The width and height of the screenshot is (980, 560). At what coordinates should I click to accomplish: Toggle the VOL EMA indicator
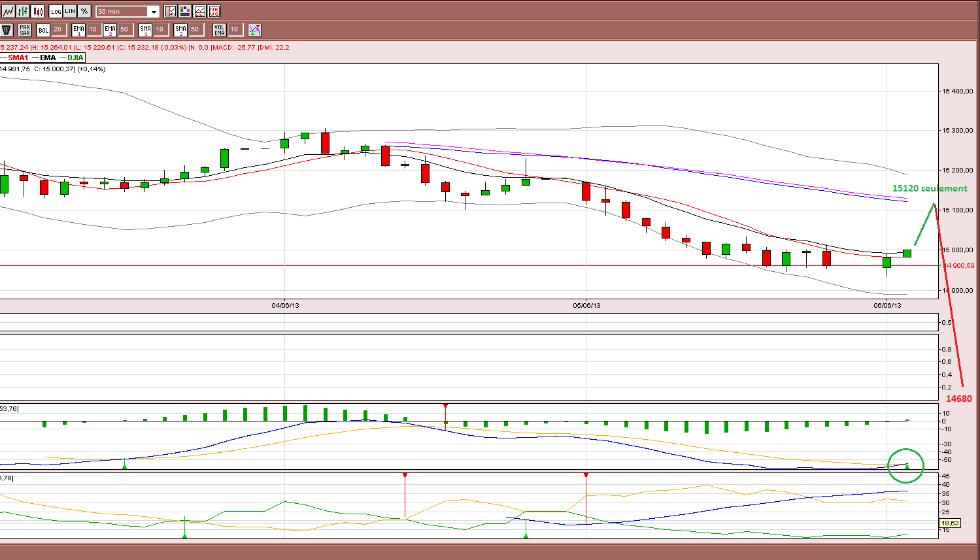[220, 29]
